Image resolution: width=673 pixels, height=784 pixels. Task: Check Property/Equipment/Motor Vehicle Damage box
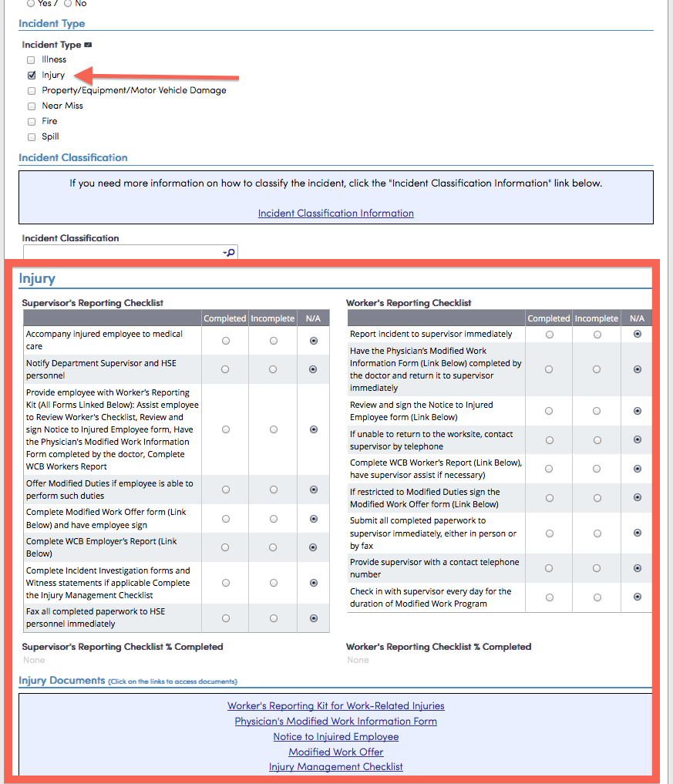(32, 91)
